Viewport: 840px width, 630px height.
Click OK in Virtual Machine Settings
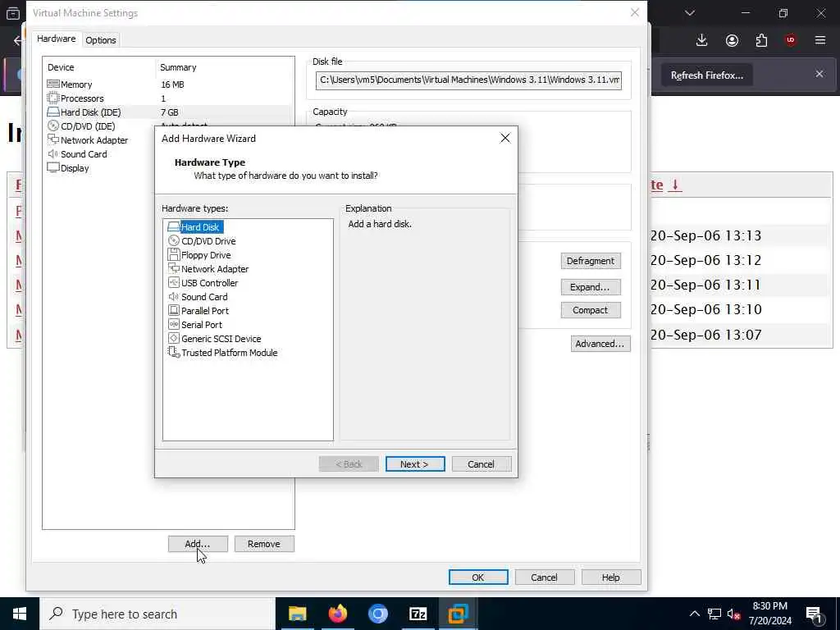tap(478, 577)
